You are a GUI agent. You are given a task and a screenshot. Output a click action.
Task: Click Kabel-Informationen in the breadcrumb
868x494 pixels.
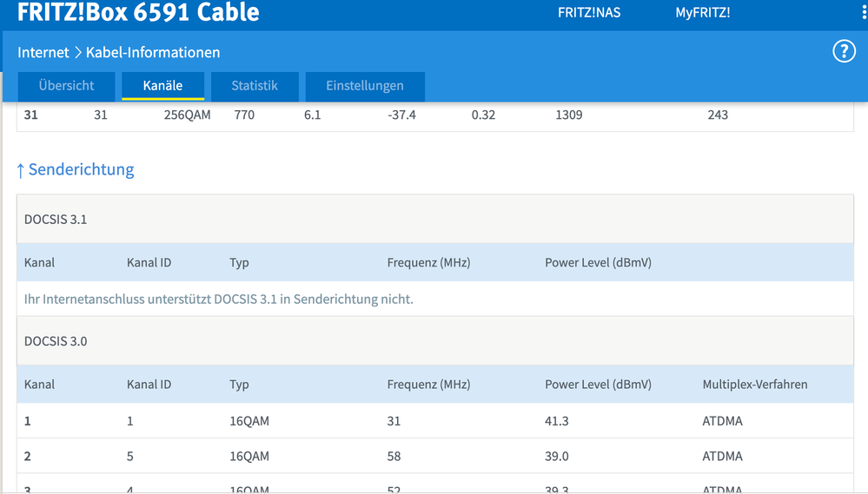pyautogui.click(x=153, y=53)
